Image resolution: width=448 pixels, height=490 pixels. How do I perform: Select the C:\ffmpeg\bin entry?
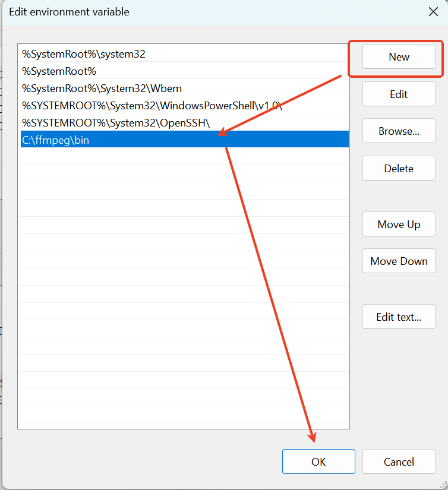(184, 139)
